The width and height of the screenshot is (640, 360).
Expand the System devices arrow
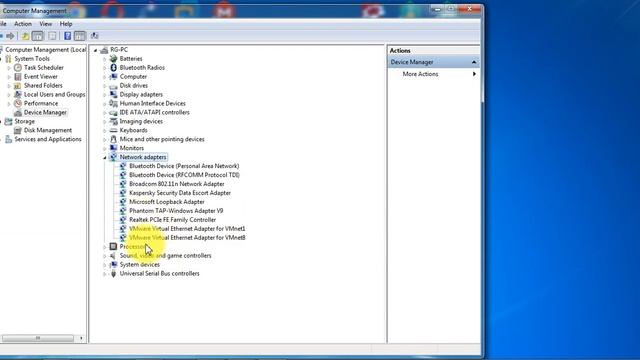(105, 265)
